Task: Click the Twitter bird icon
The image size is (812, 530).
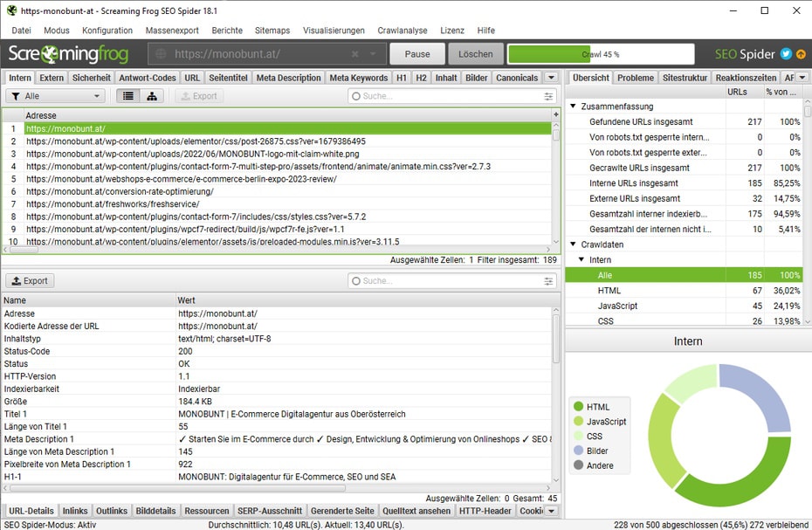Action: (786, 54)
